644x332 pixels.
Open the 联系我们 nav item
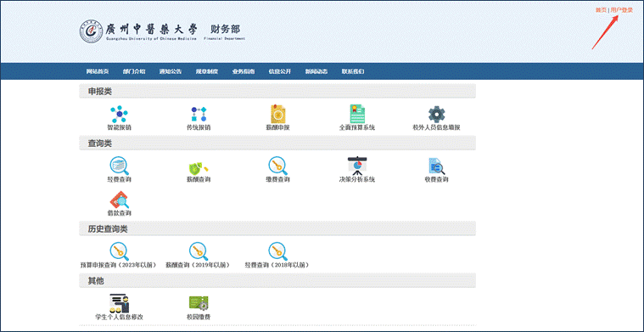[353, 71]
